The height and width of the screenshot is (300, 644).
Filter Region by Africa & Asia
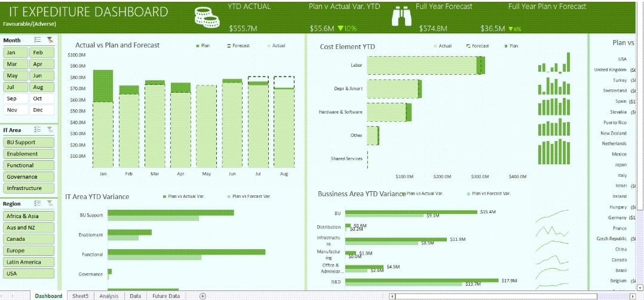29,216
